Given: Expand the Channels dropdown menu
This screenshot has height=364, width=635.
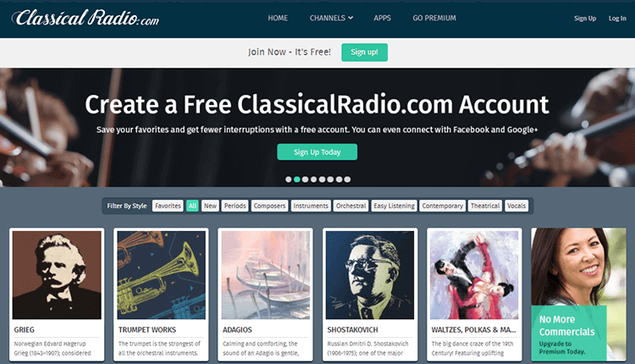Looking at the screenshot, I should 331,18.
